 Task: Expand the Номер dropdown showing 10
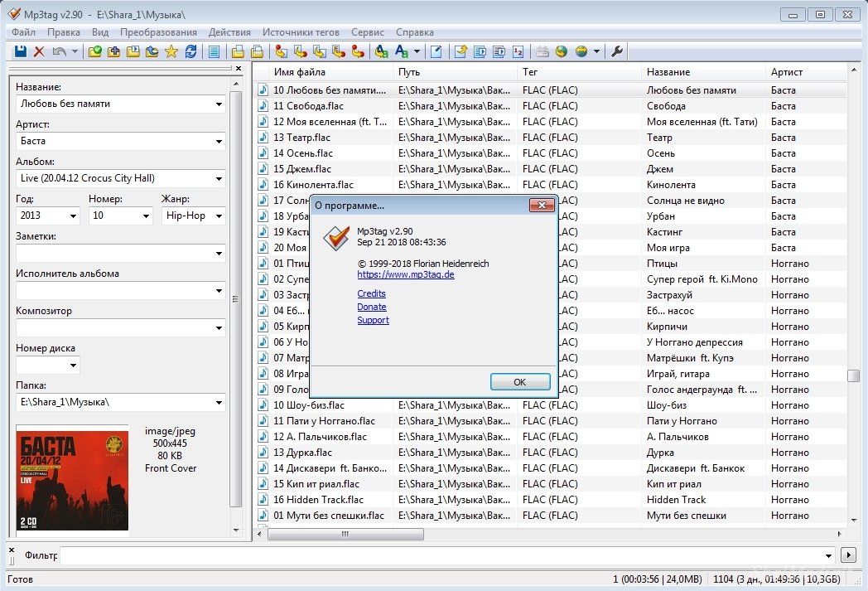pyautogui.click(x=146, y=216)
